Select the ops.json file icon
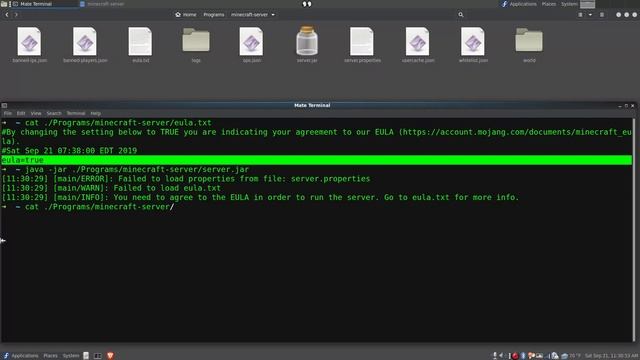 click(x=251, y=41)
